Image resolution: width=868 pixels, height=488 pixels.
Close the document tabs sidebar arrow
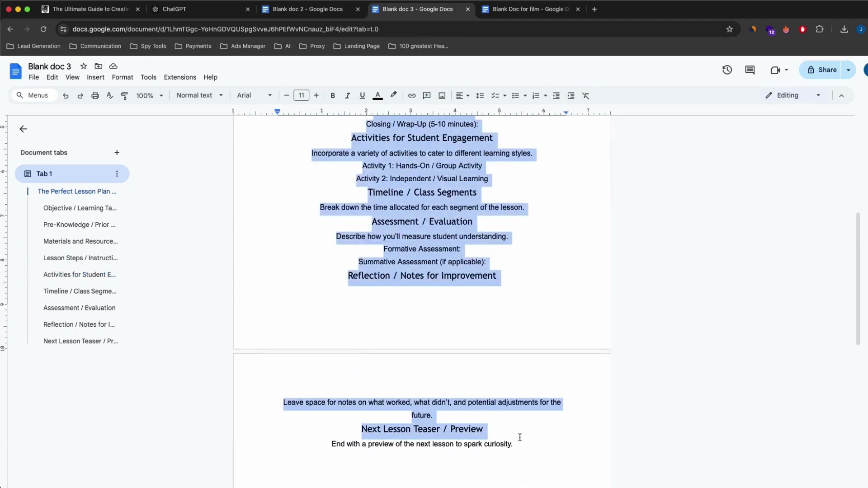[x=23, y=129]
